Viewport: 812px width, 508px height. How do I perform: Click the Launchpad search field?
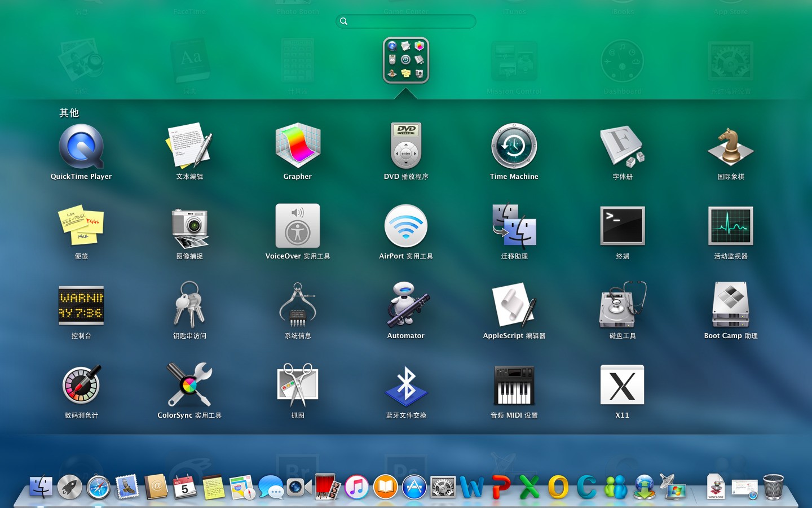406,21
